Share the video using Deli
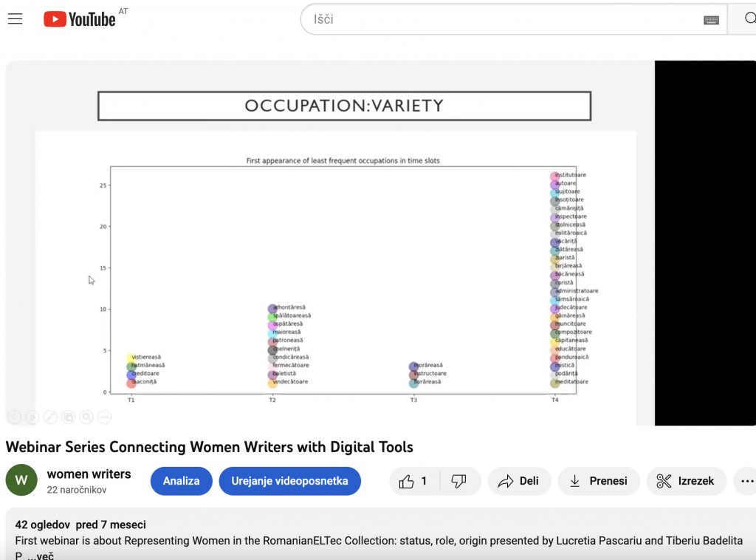 [518, 481]
